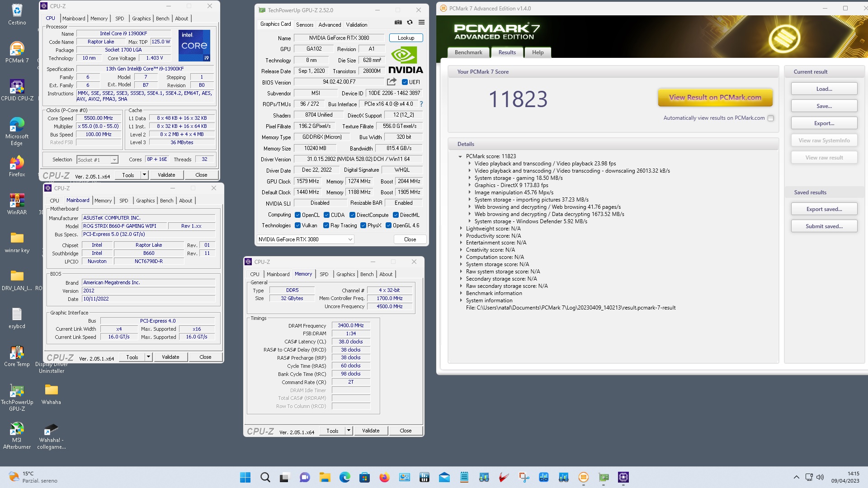Open the Core Temp desktop icon

click(17, 356)
